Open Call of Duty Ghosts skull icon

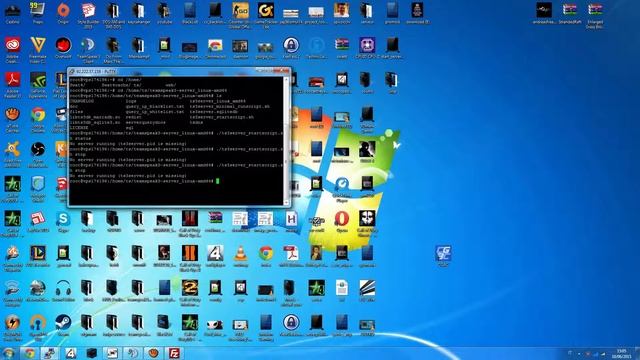(x=367, y=224)
